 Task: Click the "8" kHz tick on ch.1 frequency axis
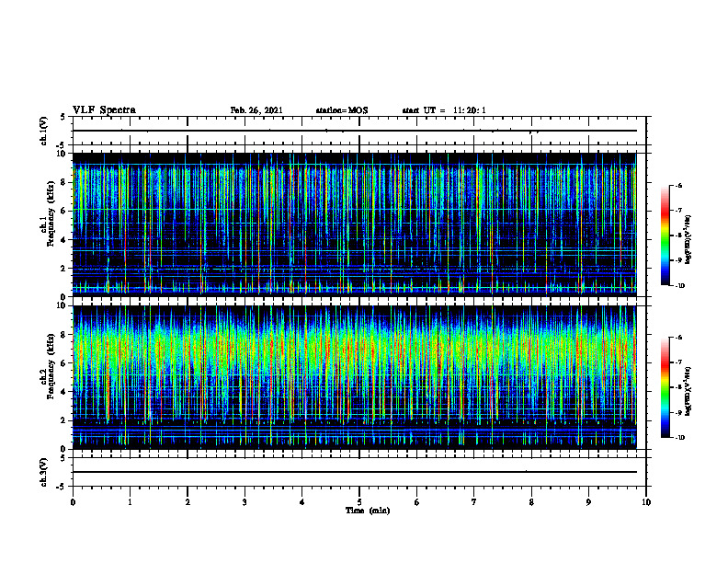point(65,182)
